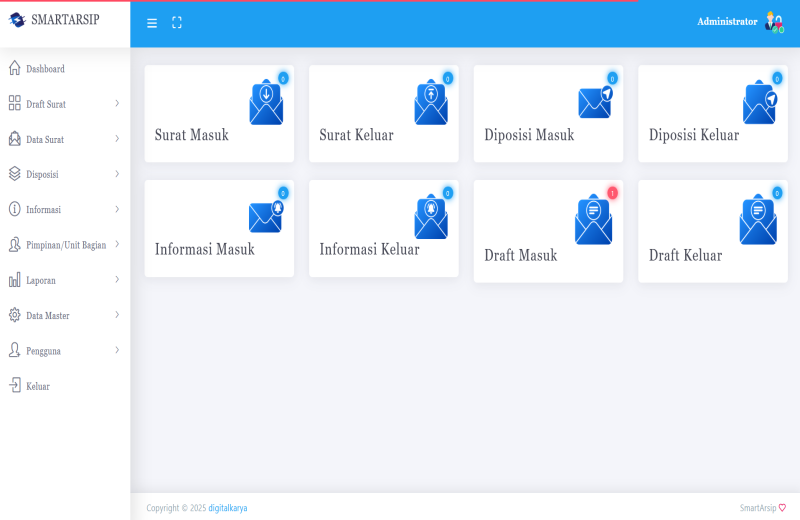800x520 pixels.
Task: Click the Diposisi Masuk envelope icon
Action: coord(594,102)
